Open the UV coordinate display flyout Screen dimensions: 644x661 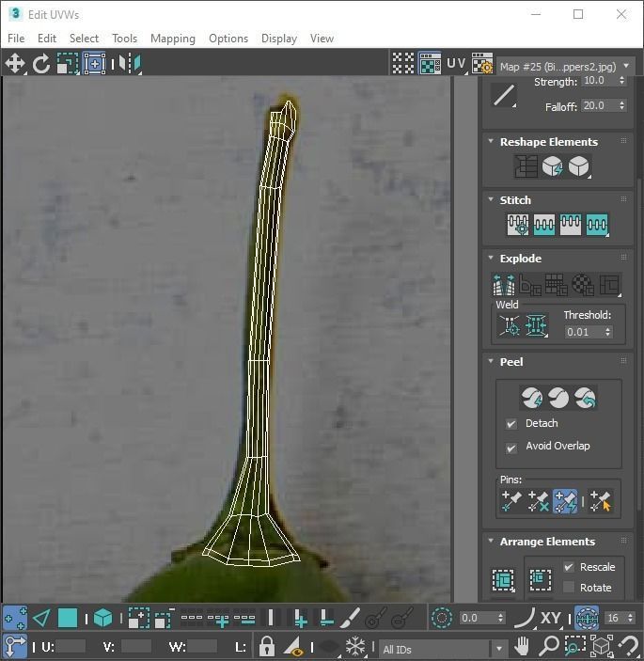click(x=456, y=64)
